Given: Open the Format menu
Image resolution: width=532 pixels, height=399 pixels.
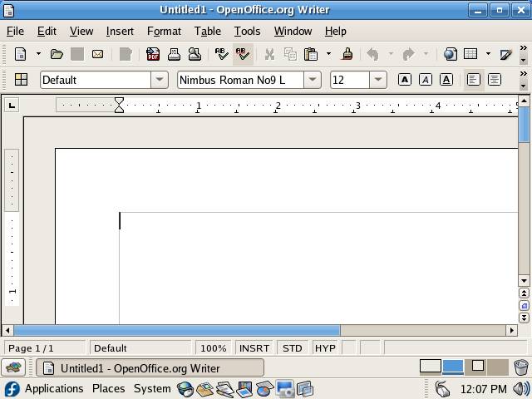Looking at the screenshot, I should click(x=164, y=31).
